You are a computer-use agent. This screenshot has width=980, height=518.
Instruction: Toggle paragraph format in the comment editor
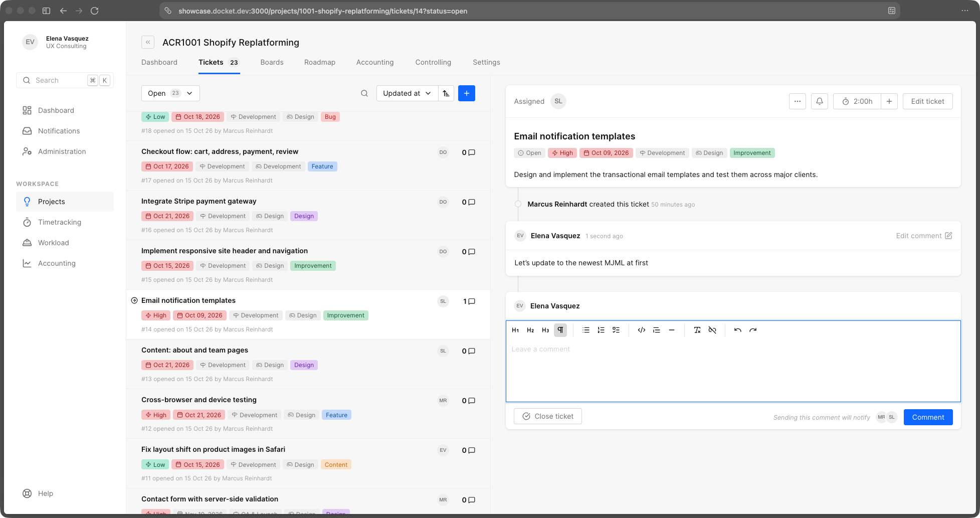(560, 330)
